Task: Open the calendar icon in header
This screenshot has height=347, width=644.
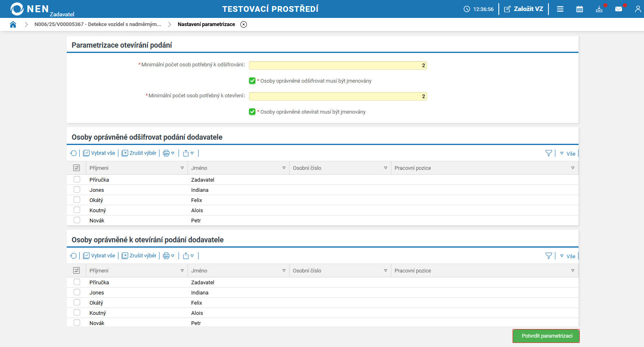Action: 579,9
